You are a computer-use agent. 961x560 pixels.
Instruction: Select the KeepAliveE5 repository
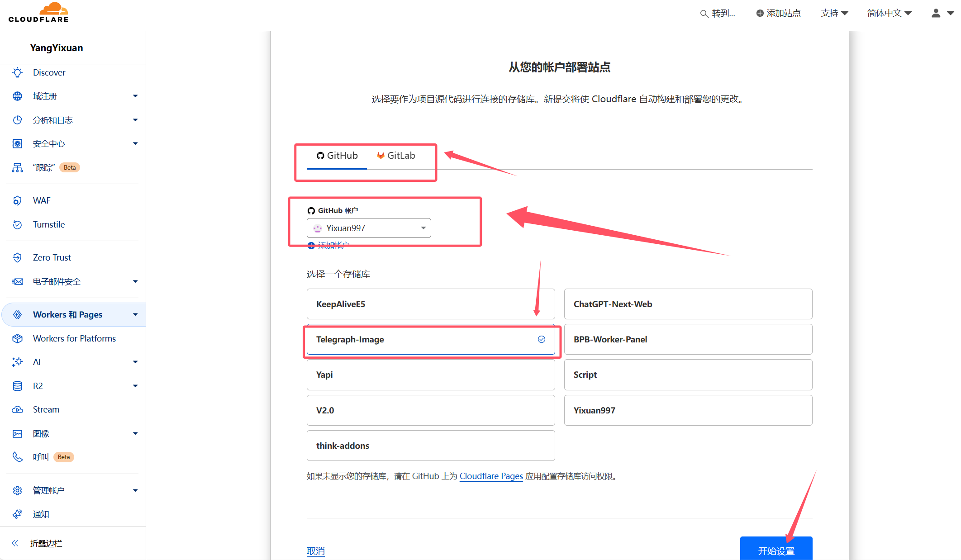pos(431,304)
